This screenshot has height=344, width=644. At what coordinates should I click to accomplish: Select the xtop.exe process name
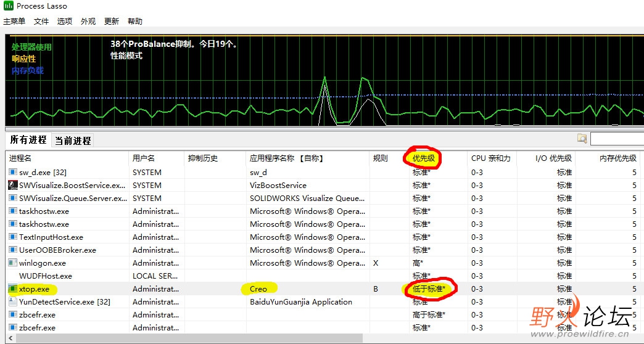click(x=34, y=289)
